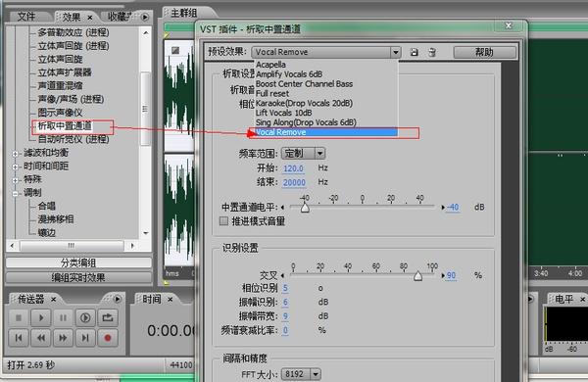588x382 pixels.
Task: Rewind using the double-left arrow button
Action: pyautogui.click(x=40, y=338)
